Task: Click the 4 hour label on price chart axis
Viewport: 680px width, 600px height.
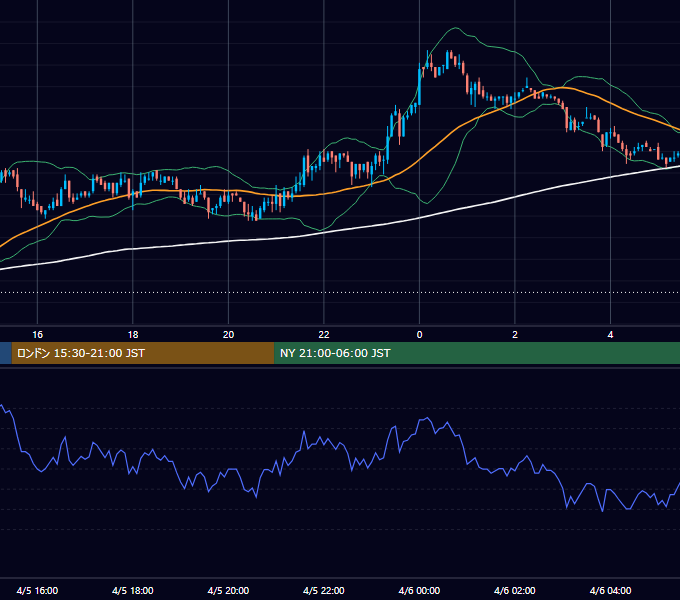Action: click(x=610, y=335)
